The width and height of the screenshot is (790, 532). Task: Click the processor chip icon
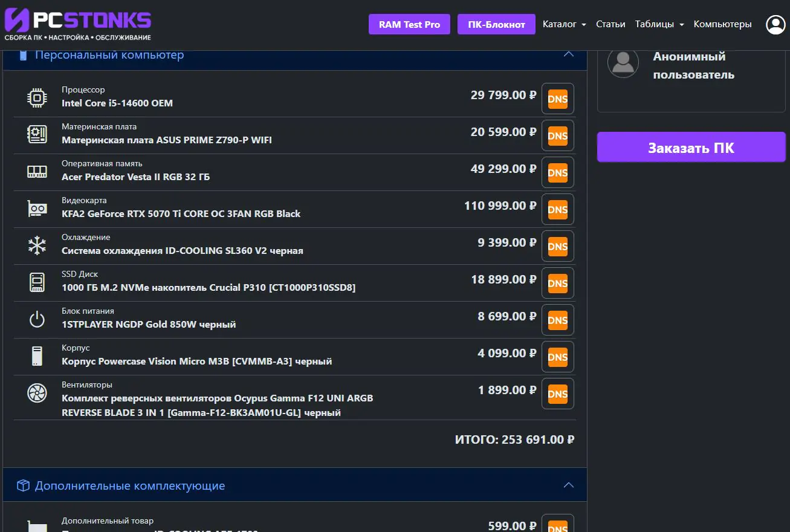pos(37,98)
